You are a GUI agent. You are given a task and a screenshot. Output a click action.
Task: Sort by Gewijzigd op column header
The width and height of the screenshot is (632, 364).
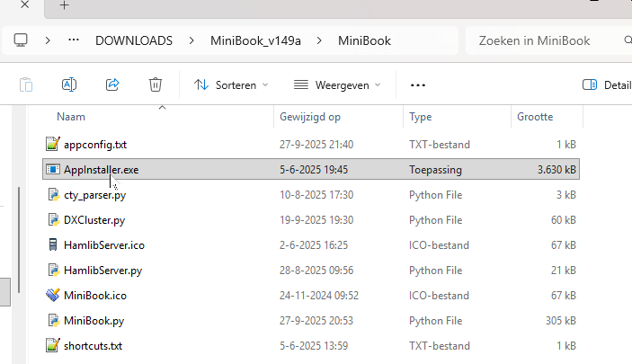click(x=310, y=117)
